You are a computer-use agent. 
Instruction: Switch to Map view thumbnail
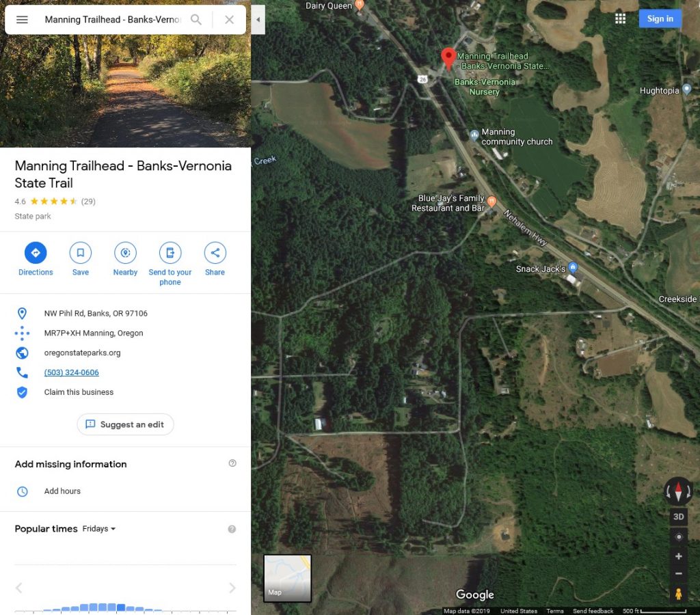288,578
